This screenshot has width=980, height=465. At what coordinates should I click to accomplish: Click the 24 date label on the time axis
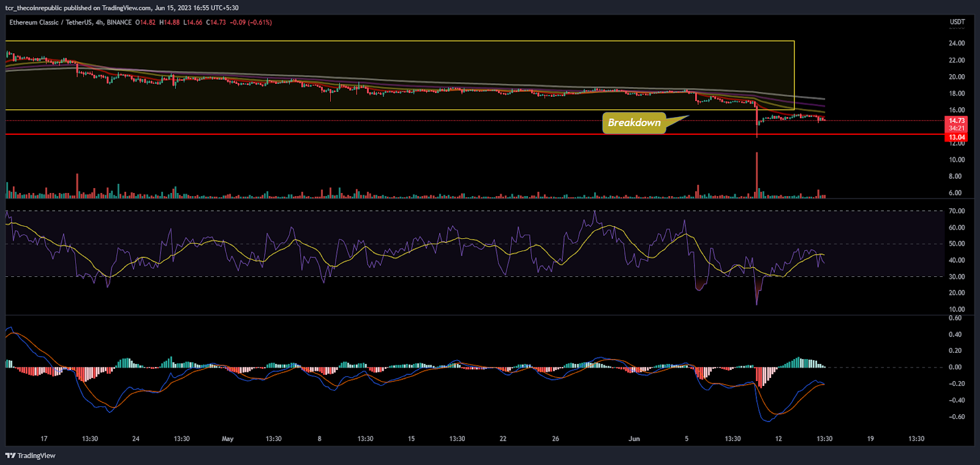point(136,439)
